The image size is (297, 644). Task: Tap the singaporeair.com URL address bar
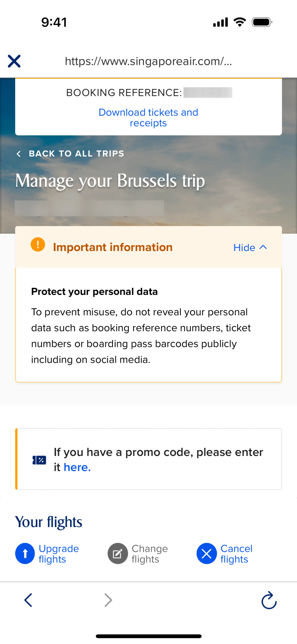[148, 61]
